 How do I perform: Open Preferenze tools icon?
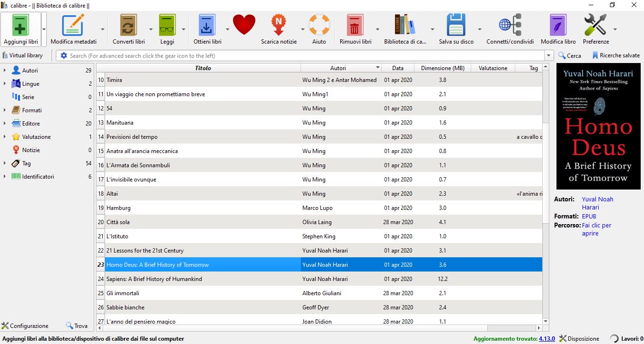tap(595, 25)
